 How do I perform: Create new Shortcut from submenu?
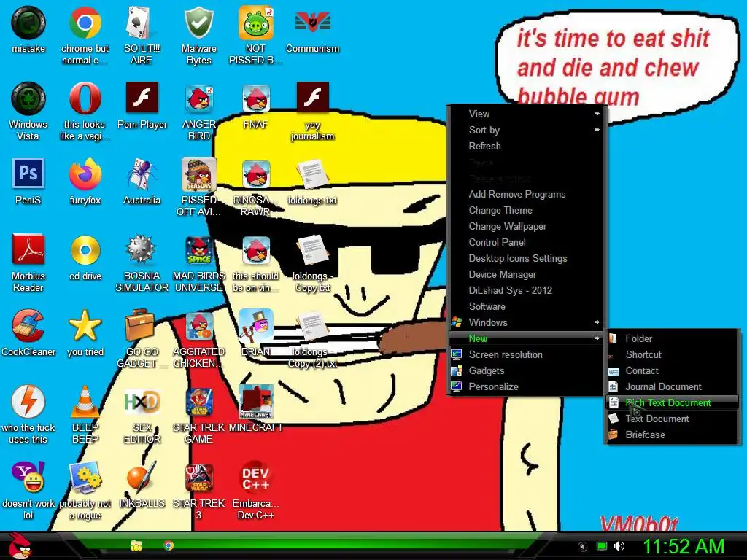pos(672,355)
